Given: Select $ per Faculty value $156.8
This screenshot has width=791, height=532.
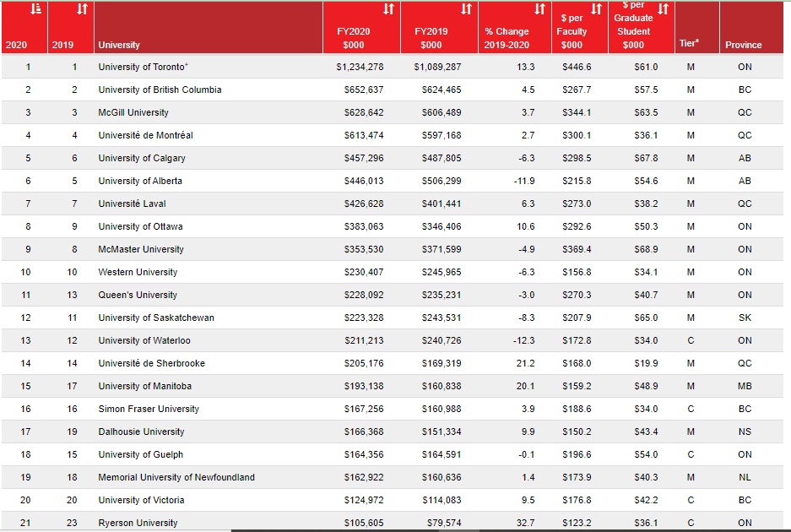Looking at the screenshot, I should coord(577,272).
